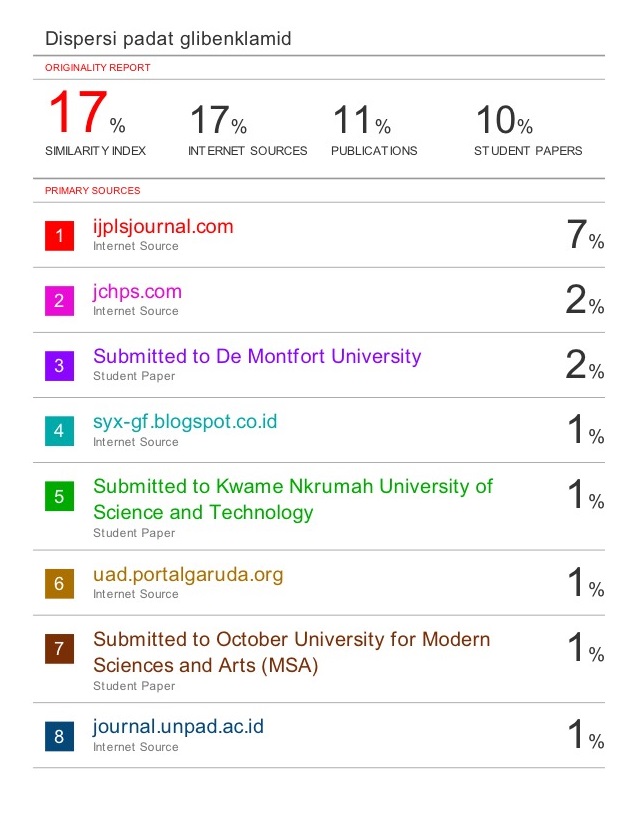Open the syx-gf.blogspot.co.id source link
The image size is (633, 823).
tap(185, 422)
